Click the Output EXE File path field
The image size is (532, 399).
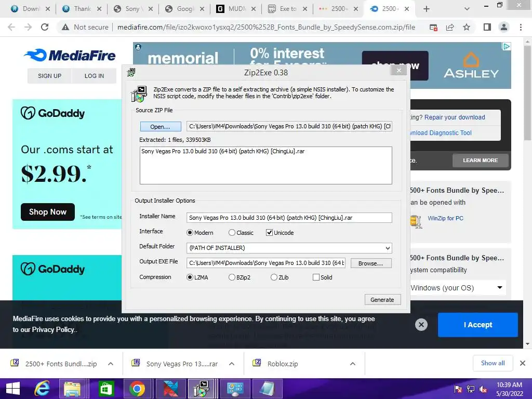pos(265,263)
